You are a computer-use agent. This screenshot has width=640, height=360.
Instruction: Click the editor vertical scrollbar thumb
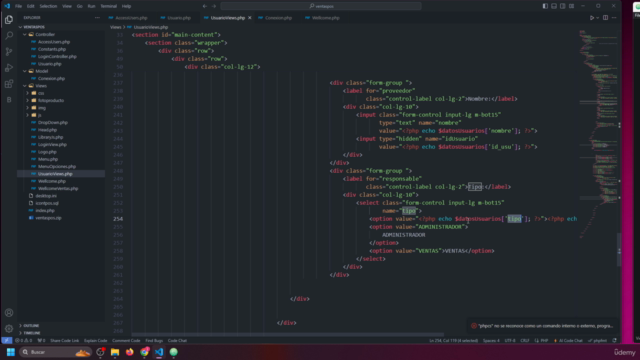pos(619,249)
